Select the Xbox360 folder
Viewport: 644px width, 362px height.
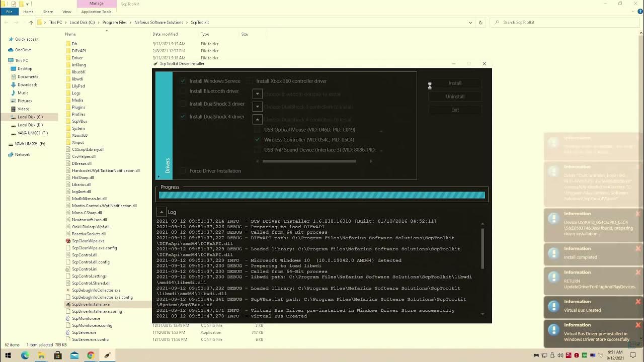coord(79,135)
